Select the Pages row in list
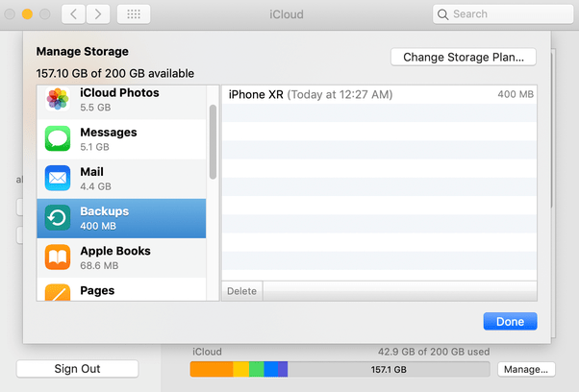The width and height of the screenshot is (579, 392). click(x=121, y=289)
